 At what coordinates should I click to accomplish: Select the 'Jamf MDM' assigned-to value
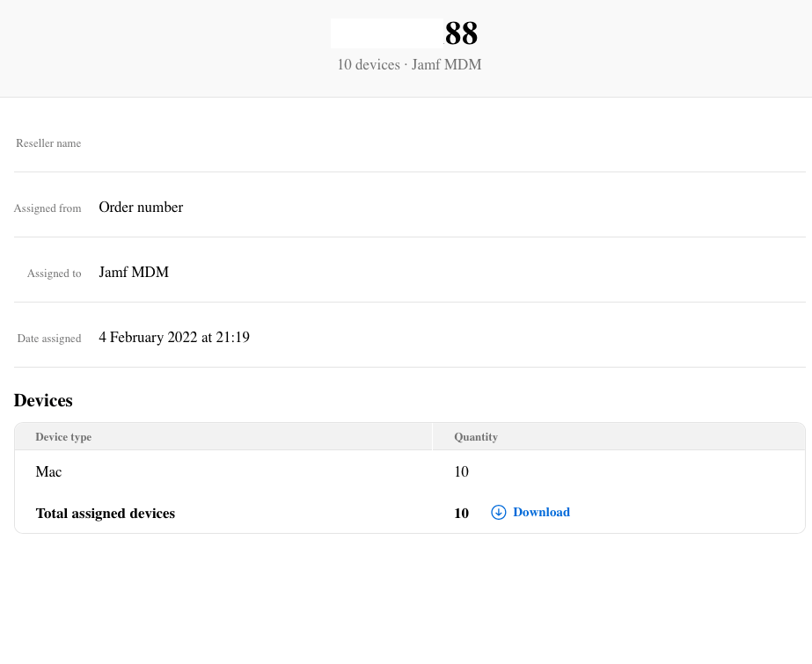click(x=134, y=273)
